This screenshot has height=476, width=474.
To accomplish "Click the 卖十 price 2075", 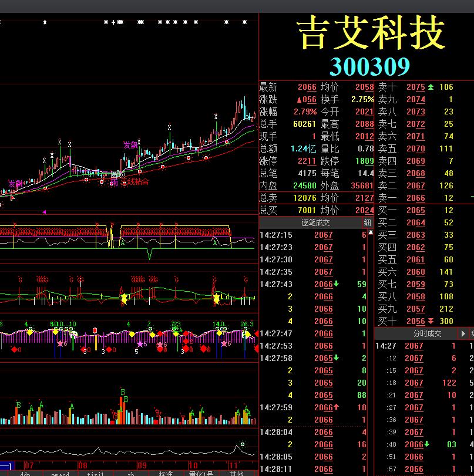I will pos(416,87).
